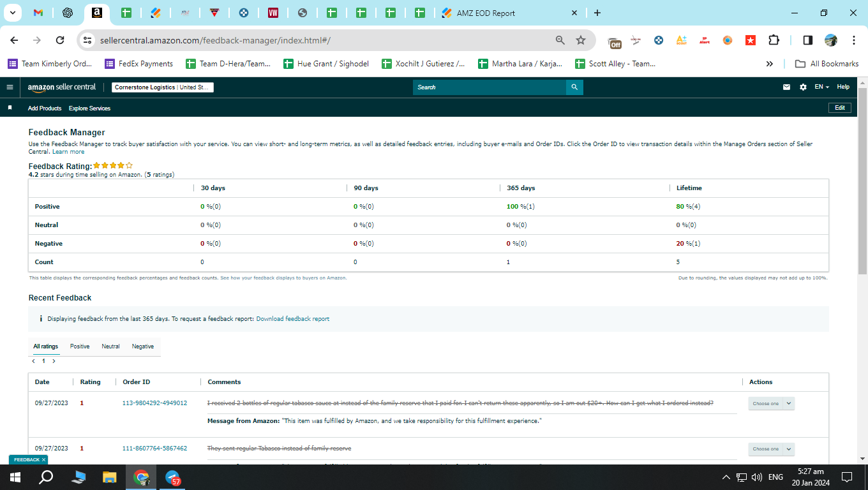This screenshot has height=490, width=868.
Task: Open the Hue Grant / Sighodel bookmark
Action: (326, 64)
